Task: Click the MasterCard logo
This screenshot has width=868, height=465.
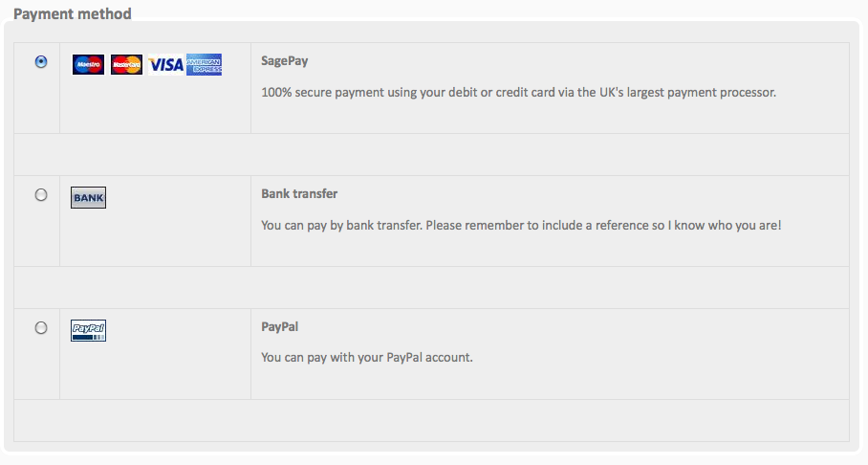Action: [x=126, y=65]
